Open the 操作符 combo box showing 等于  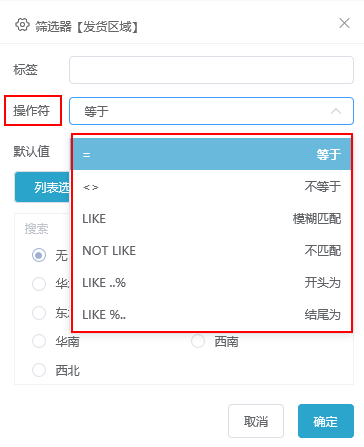tap(211, 111)
